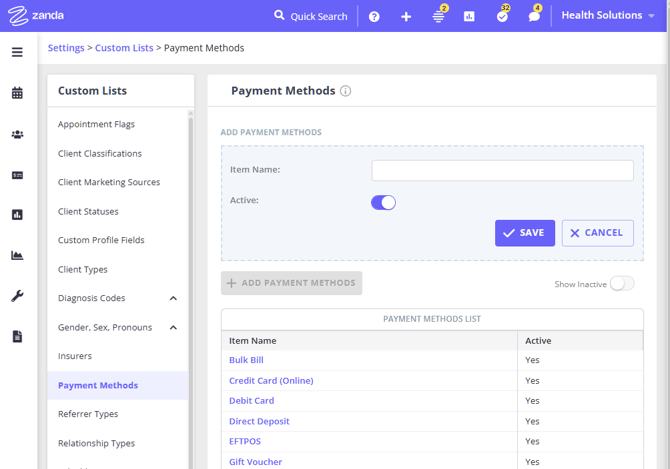Select Insurers in Custom Lists

click(x=75, y=356)
